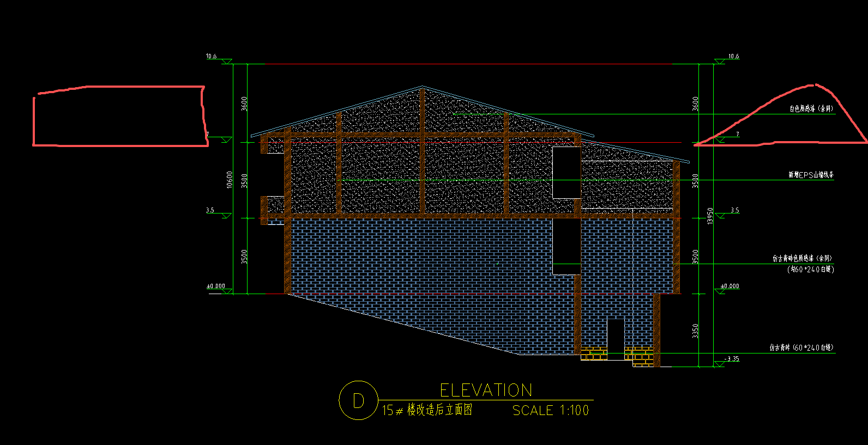Viewport: 868px width, 445px height.
Task: Pick the "15#楼改造后立面图" drawing title
Action: (427, 410)
